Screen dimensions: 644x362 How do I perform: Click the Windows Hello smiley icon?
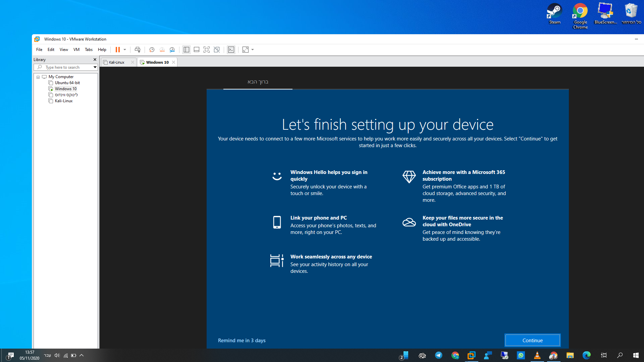pos(277,176)
